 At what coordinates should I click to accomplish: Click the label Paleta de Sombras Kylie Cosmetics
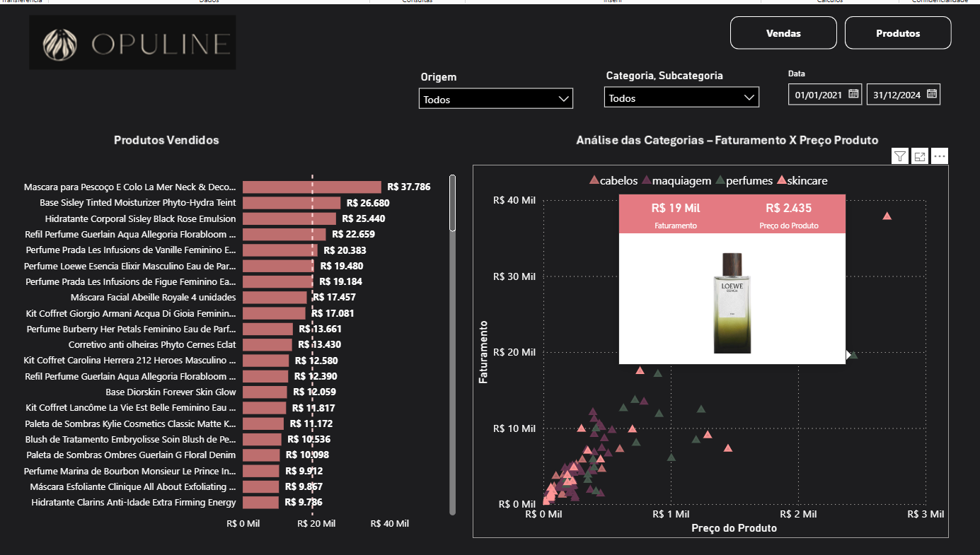(x=131, y=423)
